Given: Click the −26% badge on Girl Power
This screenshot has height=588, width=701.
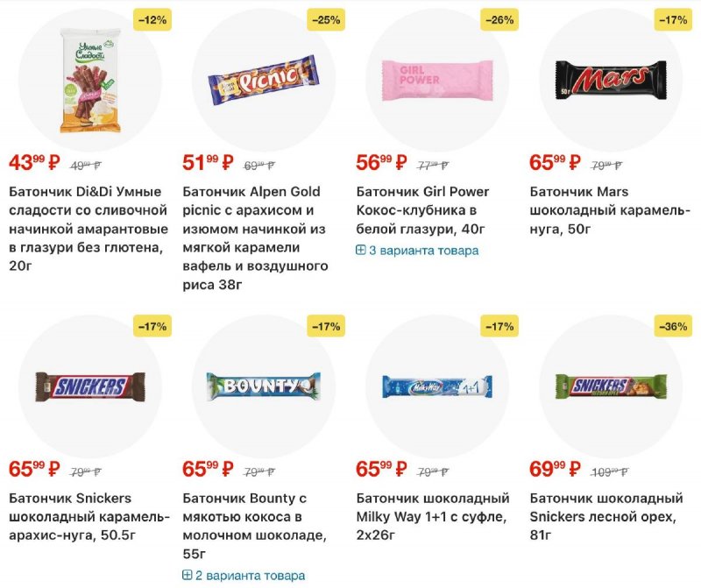Looking at the screenshot, I should pos(500,19).
